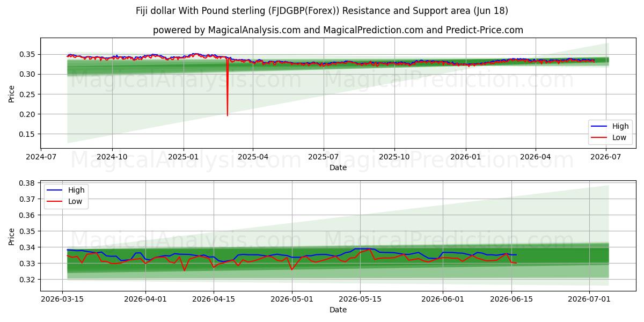The image size is (644, 322).
Task: Click the 'powered by MagicalAnalysis.com' subtitle
Action: [x=338, y=30]
